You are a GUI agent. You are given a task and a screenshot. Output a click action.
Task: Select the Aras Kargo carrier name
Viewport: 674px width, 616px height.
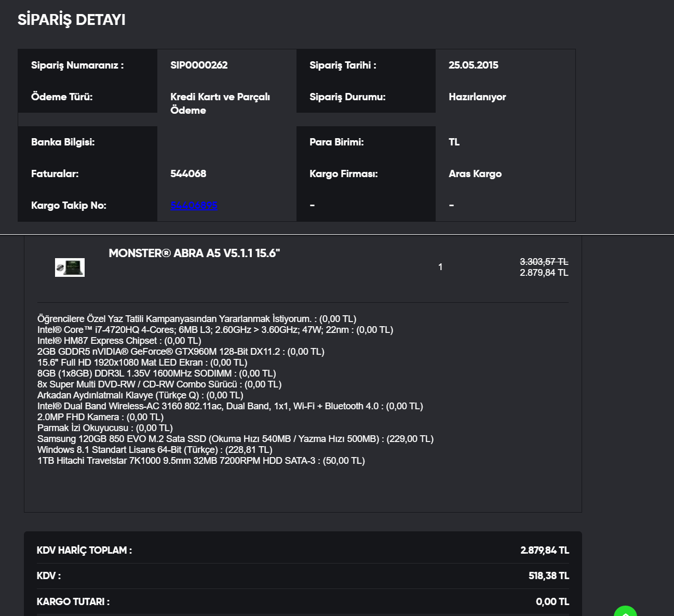coord(475,173)
